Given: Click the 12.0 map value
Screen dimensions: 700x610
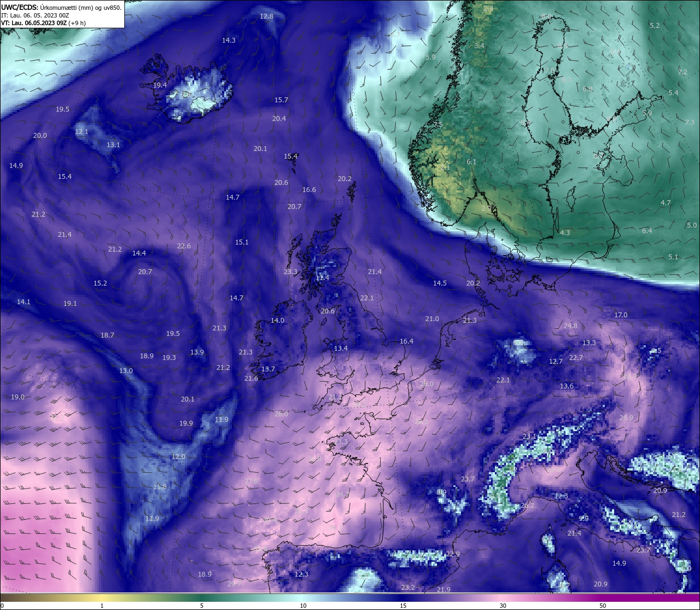Looking at the screenshot, I should [178, 457].
